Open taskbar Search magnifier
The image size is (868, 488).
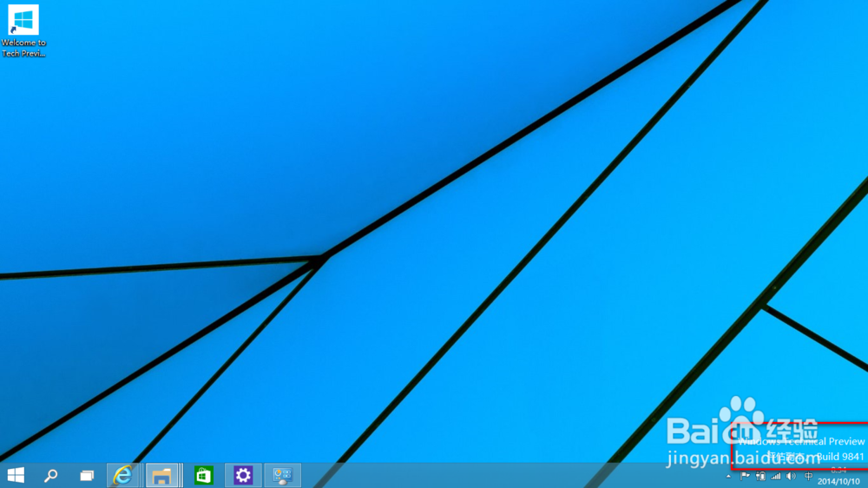[51, 475]
